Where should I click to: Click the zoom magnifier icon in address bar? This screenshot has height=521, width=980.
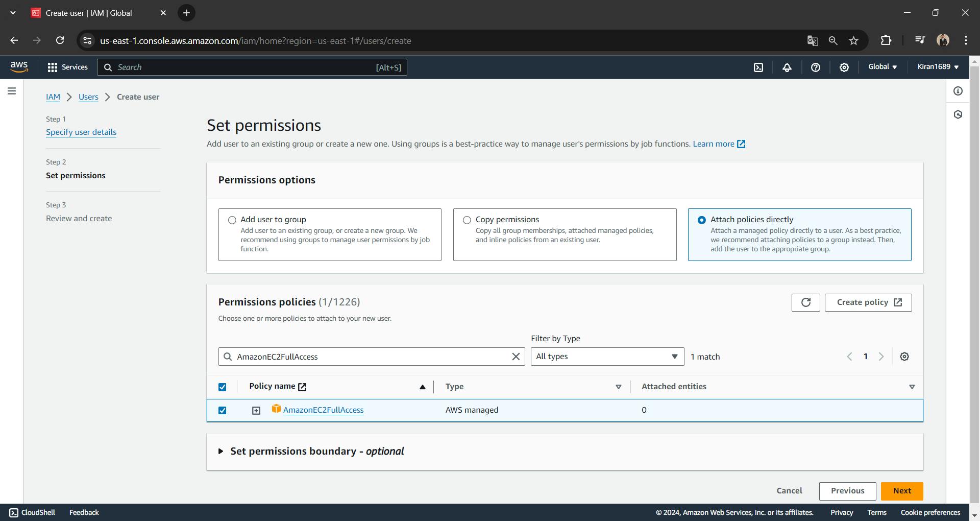click(x=833, y=40)
